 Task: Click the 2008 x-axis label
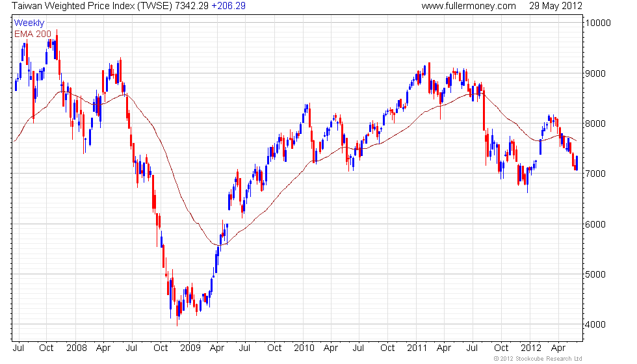77,348
